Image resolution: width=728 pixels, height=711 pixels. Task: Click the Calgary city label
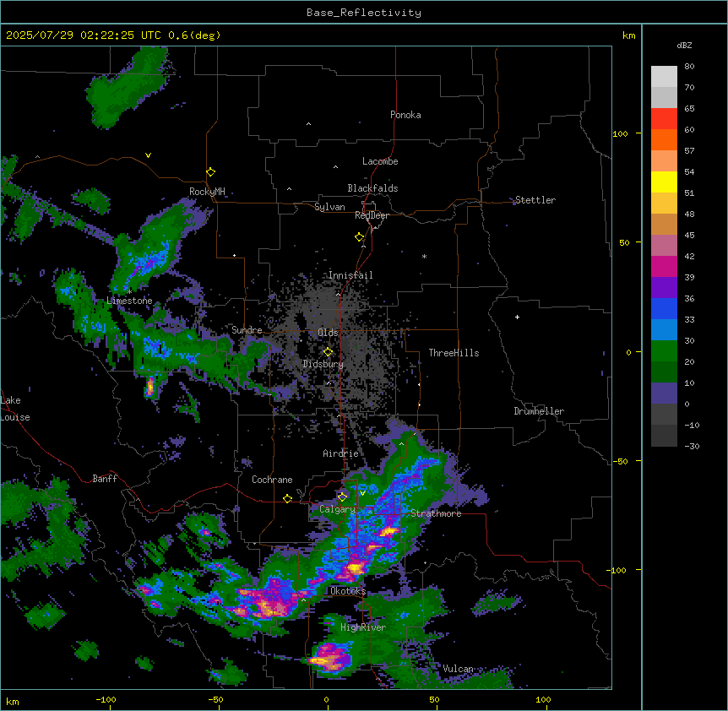337,509
